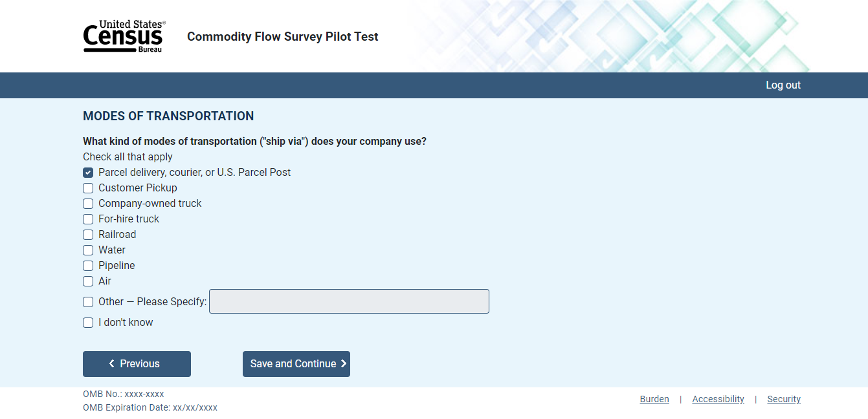Check the Customer Pickup checkbox
This screenshot has height=419, width=868.
[x=88, y=188]
